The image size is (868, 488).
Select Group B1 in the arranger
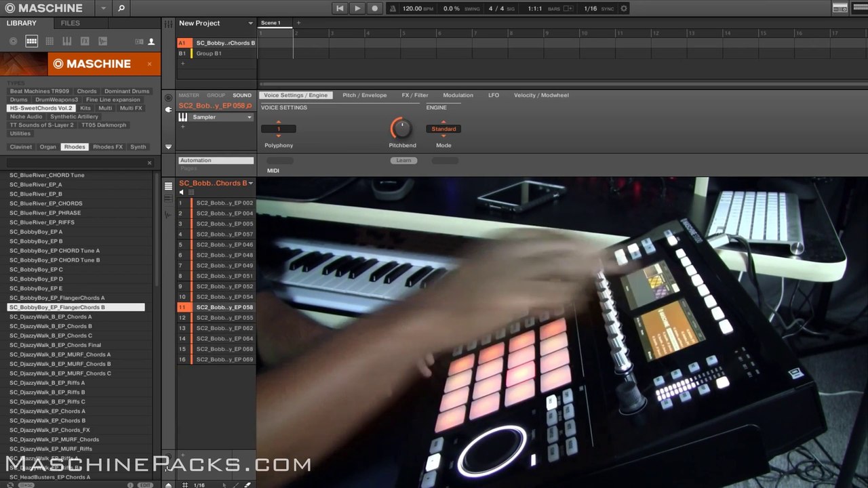pyautogui.click(x=217, y=53)
